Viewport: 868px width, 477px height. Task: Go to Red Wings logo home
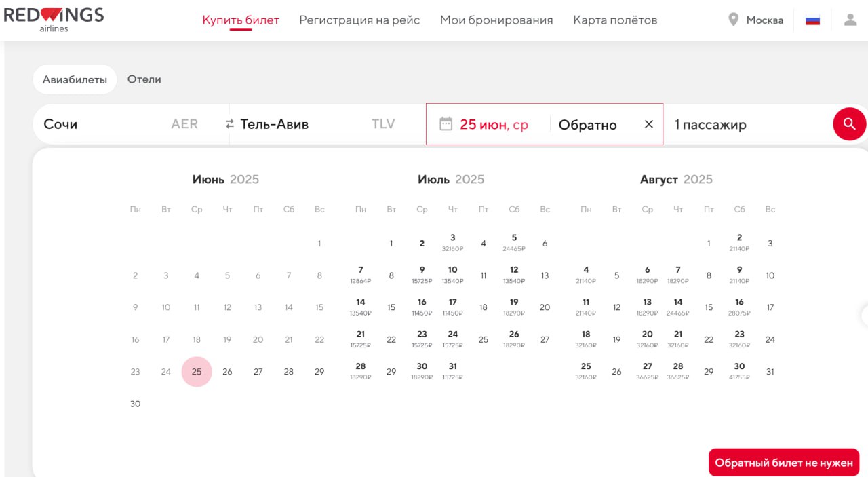(x=54, y=19)
